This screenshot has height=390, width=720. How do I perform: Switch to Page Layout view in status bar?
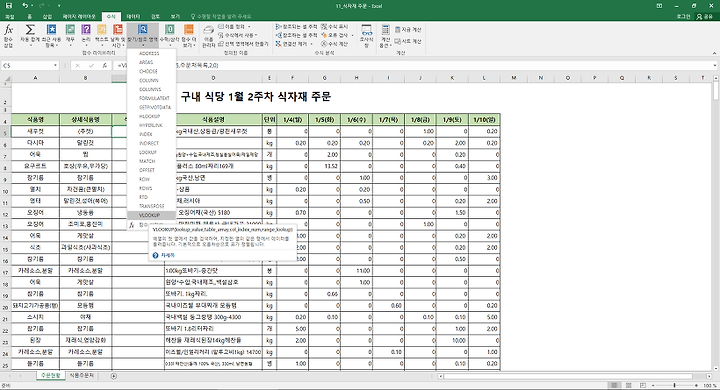pyautogui.click(x=629, y=385)
